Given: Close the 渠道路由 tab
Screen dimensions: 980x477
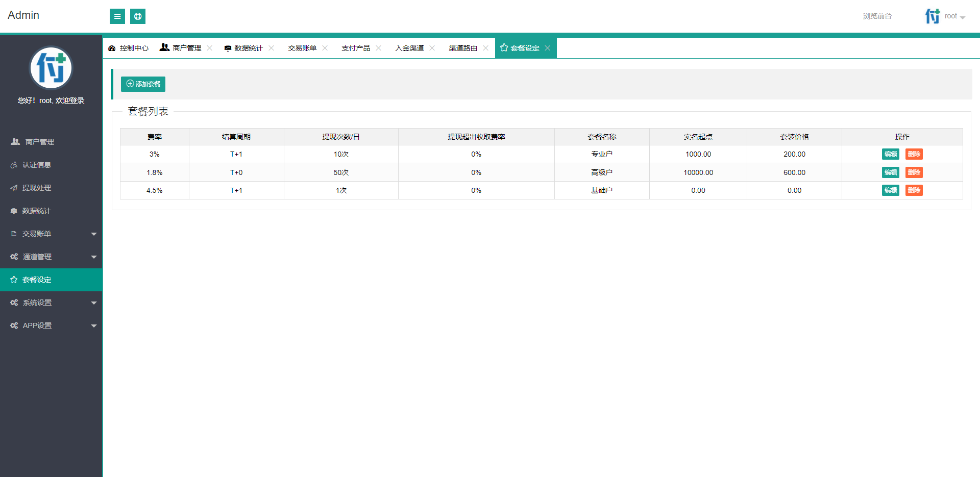Looking at the screenshot, I should (x=485, y=47).
